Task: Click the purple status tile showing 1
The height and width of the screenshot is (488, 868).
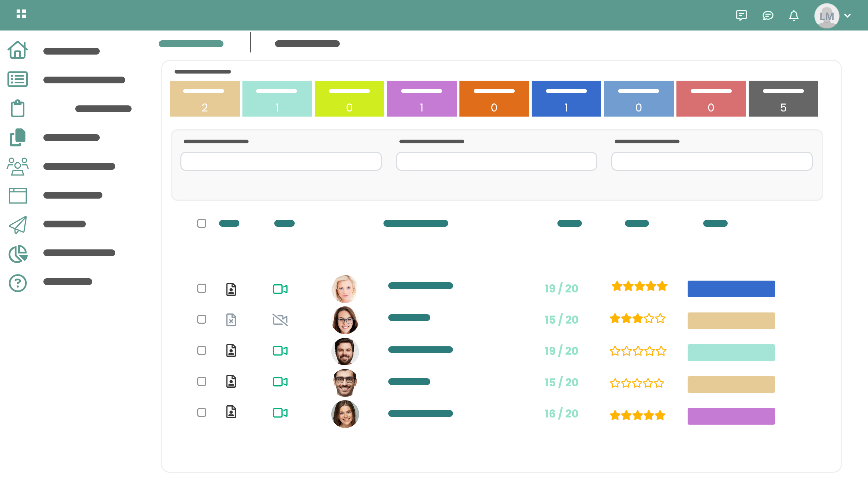Action: [x=421, y=99]
